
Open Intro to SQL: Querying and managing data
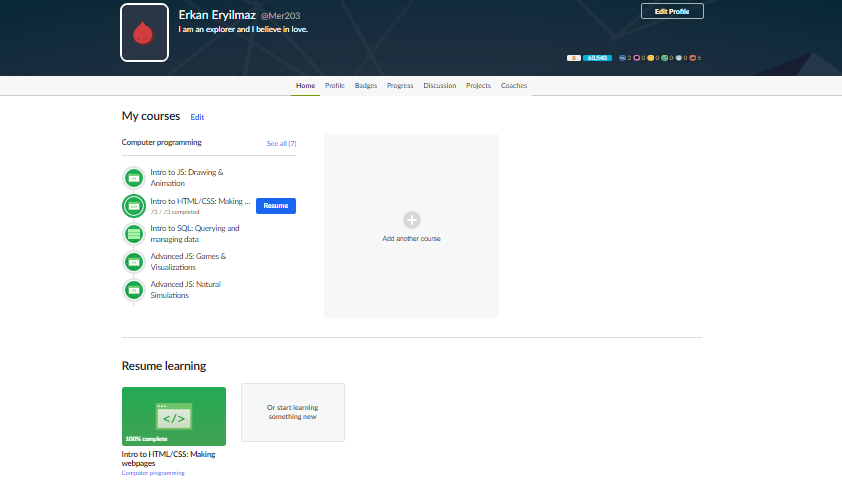[195, 233]
